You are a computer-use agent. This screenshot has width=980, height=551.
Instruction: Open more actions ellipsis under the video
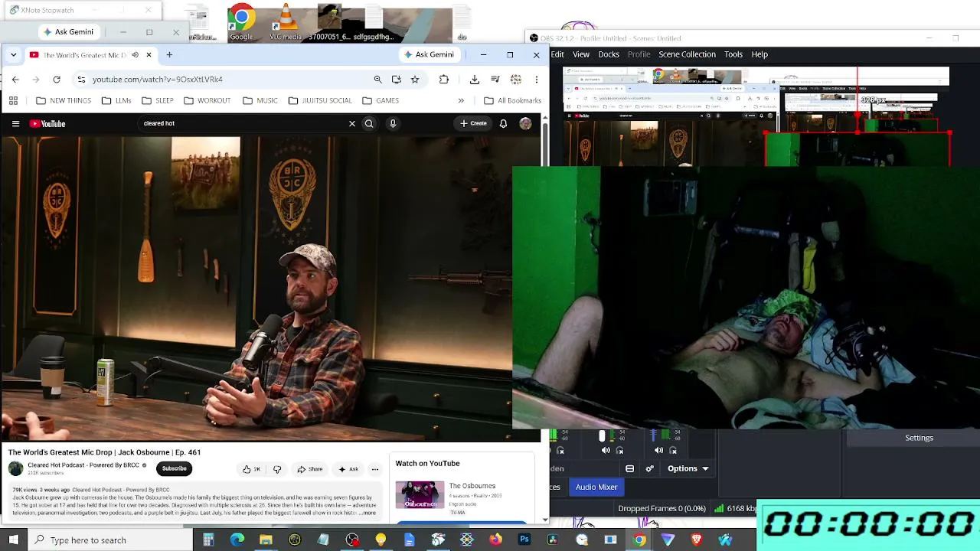pos(374,469)
